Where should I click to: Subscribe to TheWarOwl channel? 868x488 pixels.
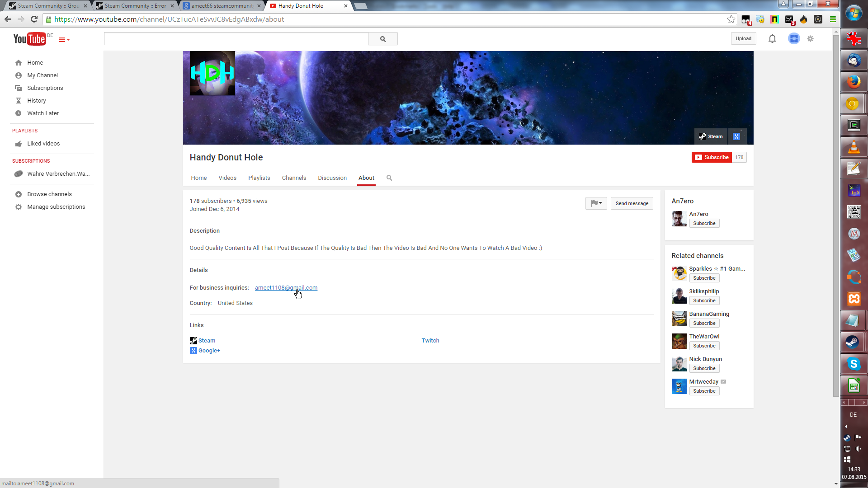(x=704, y=346)
